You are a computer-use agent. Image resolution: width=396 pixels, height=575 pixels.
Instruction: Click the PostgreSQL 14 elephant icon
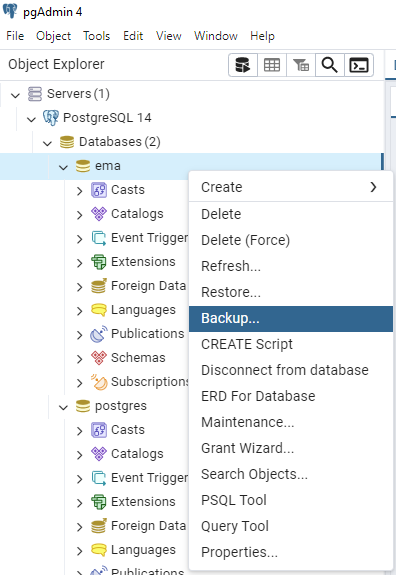[x=51, y=118]
